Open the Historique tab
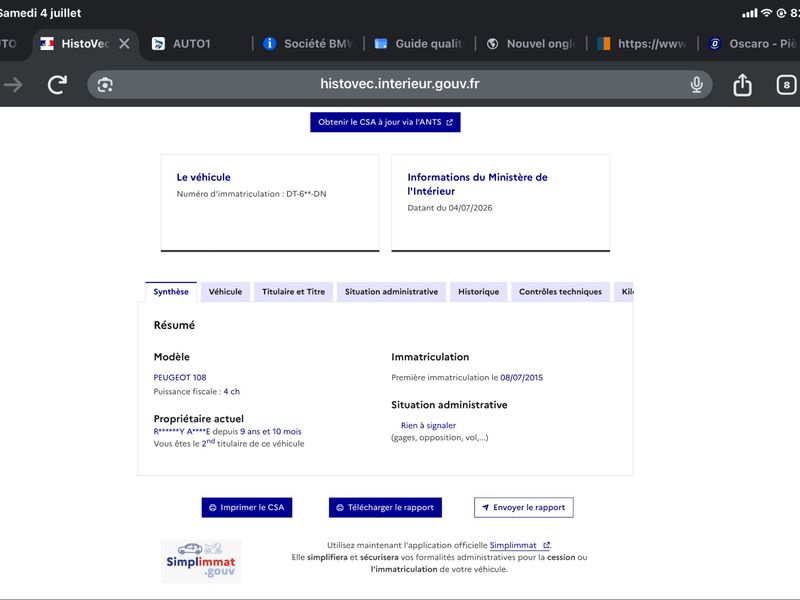The image size is (800, 600). pos(479,292)
